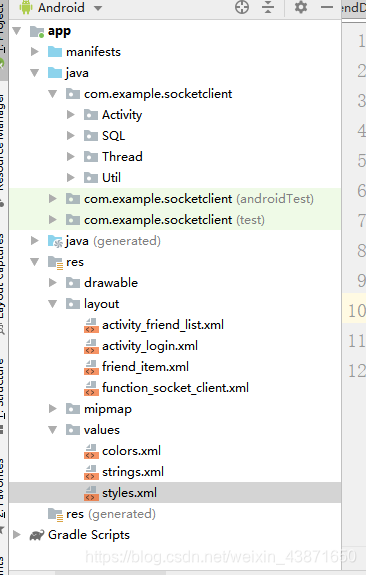The image size is (366, 575).
Task: Click the SQL package icon
Action: coord(91,136)
